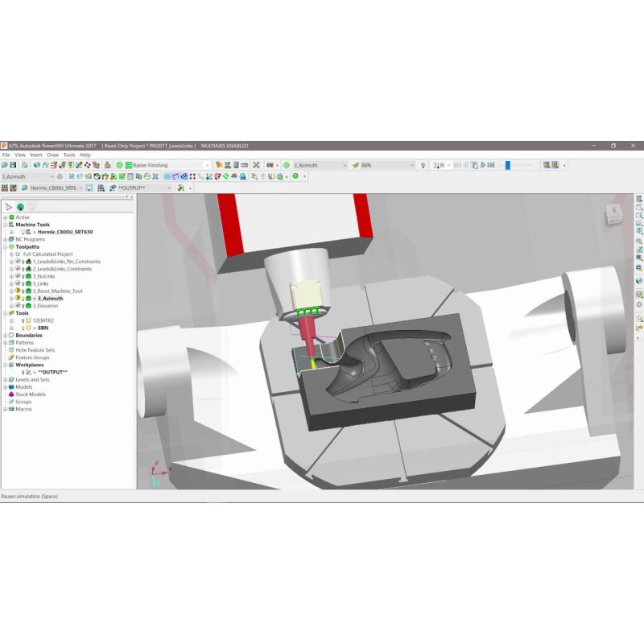Open the Raster Finishing strategy dropdown
Viewport: 644px width, 644px height.
[x=207, y=165]
